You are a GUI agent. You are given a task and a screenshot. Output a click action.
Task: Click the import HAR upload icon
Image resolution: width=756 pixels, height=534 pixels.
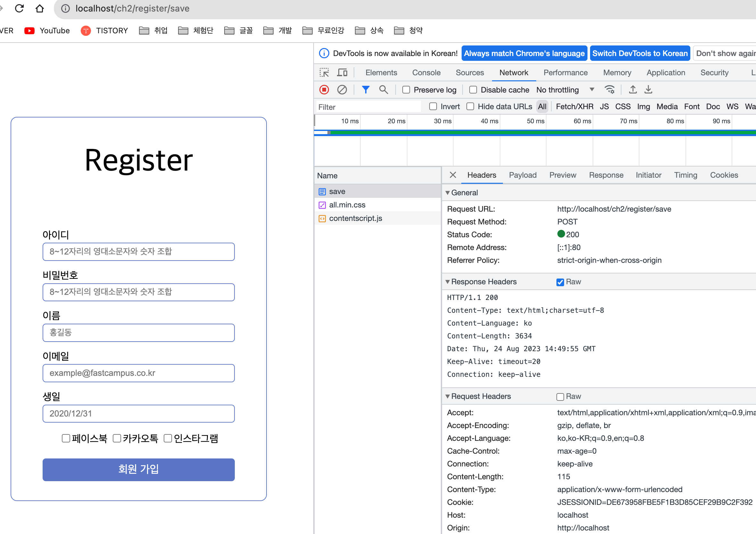[633, 90]
